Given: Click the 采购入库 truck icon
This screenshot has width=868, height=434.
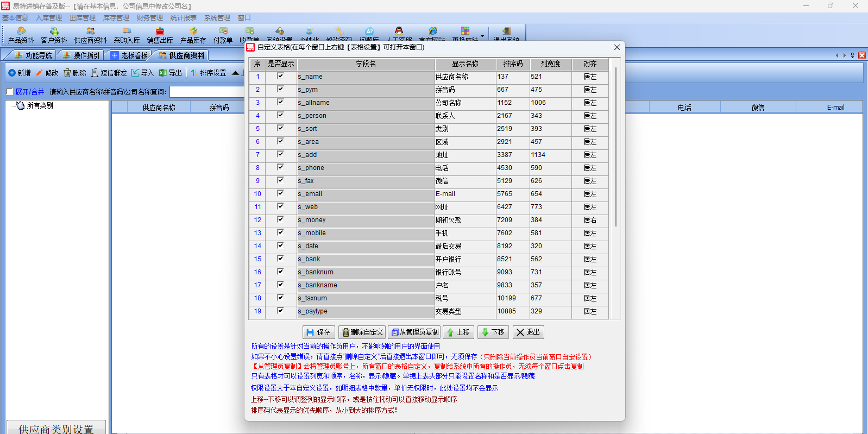Looking at the screenshot, I should tap(127, 35).
